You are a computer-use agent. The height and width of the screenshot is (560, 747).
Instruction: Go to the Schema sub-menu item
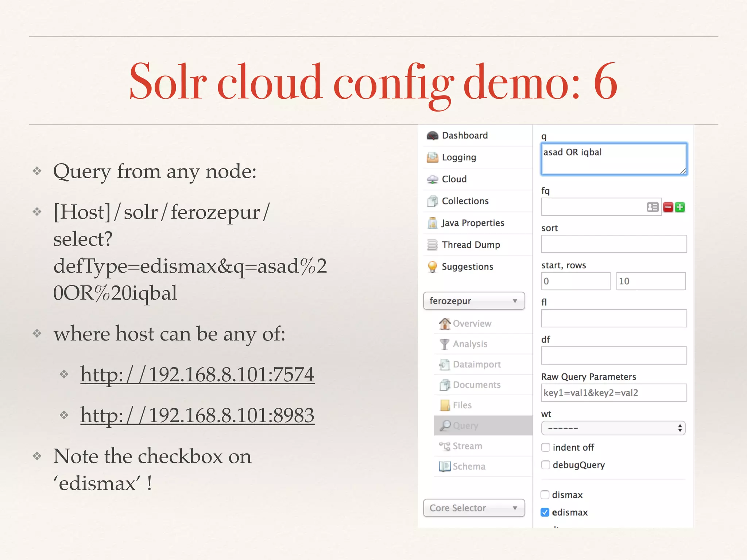click(x=483, y=466)
